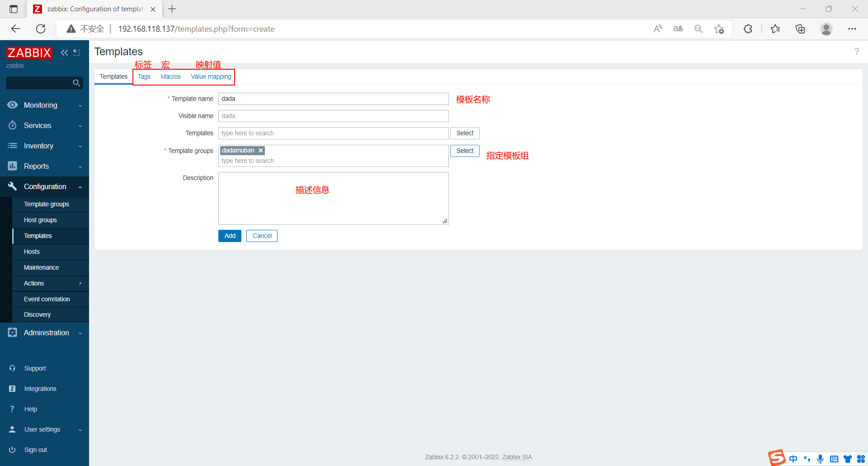Open the browser extensions puzzle icon
Image resolution: width=868 pixels, height=466 pixels.
[748, 29]
